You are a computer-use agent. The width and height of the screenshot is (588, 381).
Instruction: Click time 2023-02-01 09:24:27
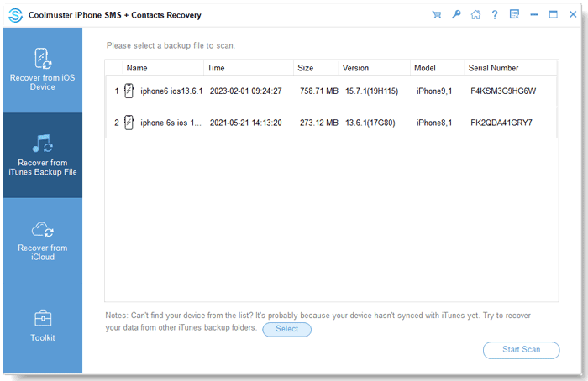245,91
